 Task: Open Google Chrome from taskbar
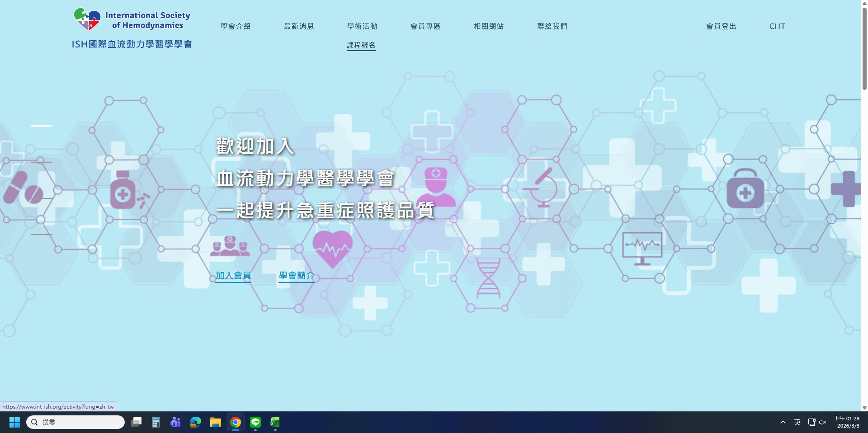point(236,422)
